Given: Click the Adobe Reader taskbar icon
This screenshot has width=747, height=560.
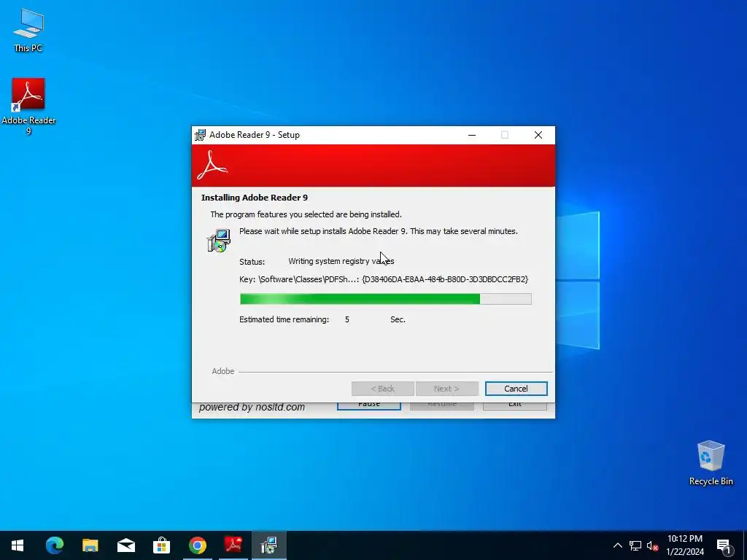Looking at the screenshot, I should click(233, 545).
